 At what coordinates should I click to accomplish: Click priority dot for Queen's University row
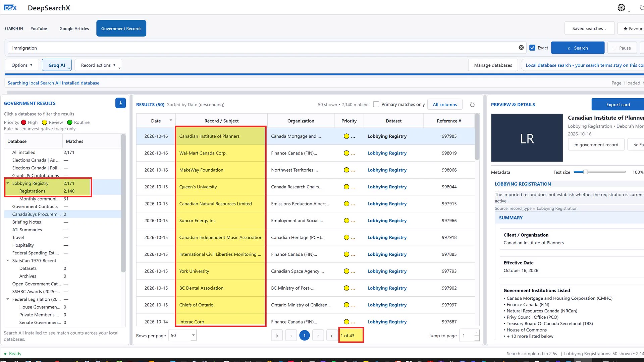[x=346, y=187]
